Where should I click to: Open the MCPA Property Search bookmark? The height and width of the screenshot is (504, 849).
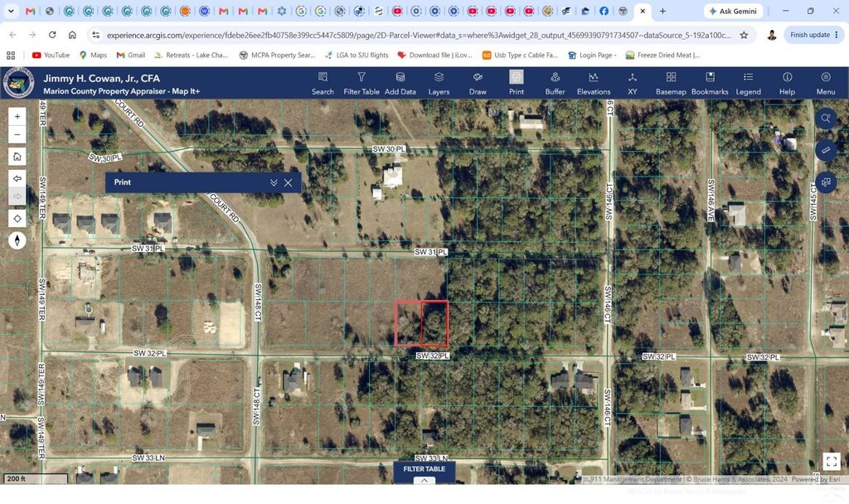[277, 55]
